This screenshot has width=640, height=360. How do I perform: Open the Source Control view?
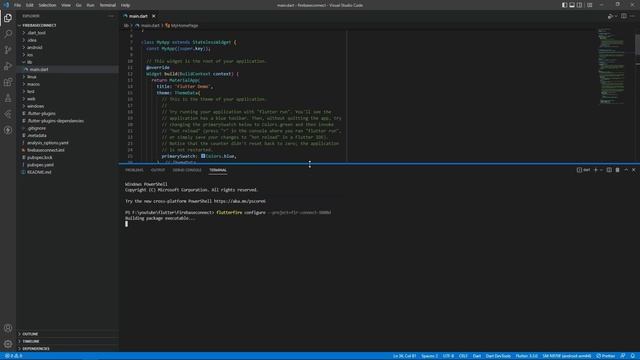[x=8, y=50]
